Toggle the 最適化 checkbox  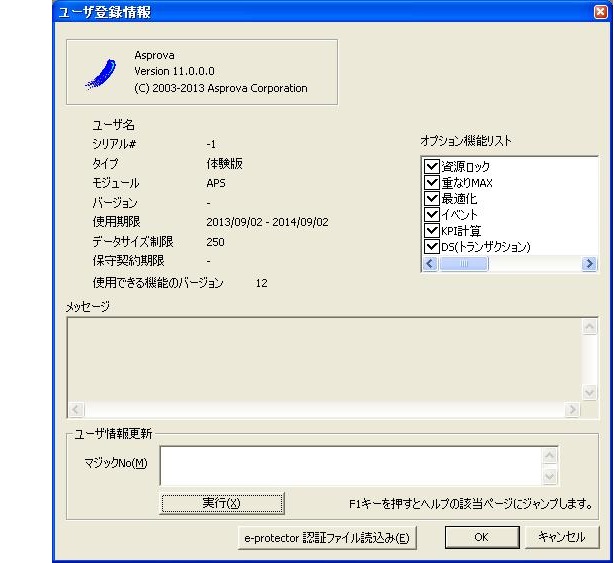431,199
